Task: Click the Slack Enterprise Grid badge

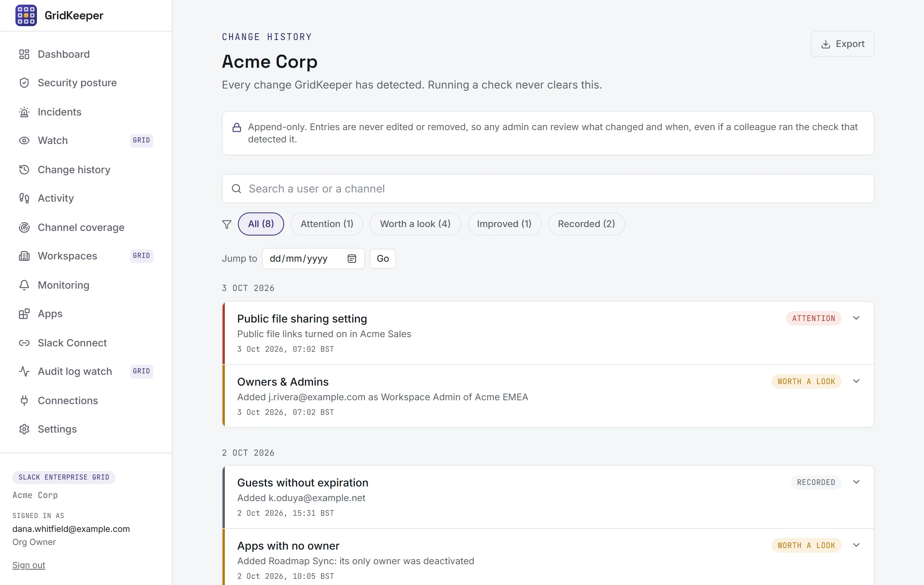Action: (x=64, y=477)
